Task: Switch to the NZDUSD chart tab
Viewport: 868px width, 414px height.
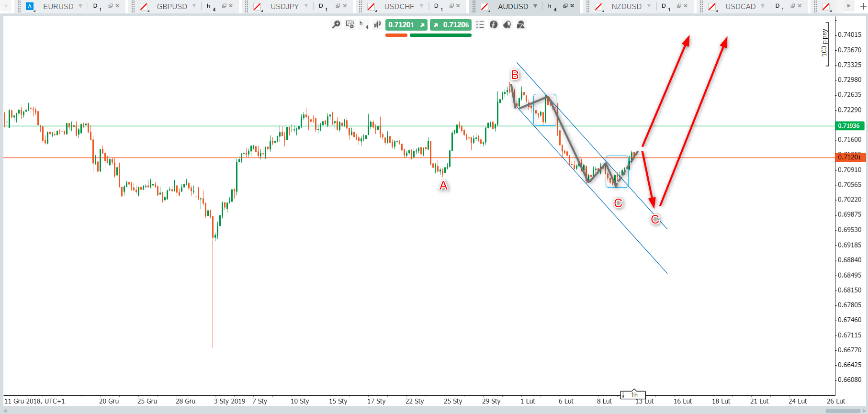Action: pyautogui.click(x=626, y=7)
